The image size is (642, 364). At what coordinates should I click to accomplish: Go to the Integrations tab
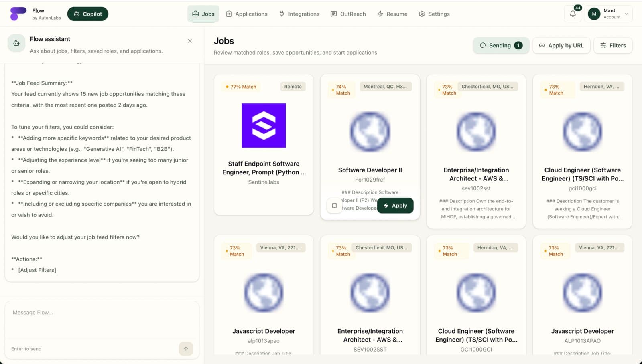[299, 14]
